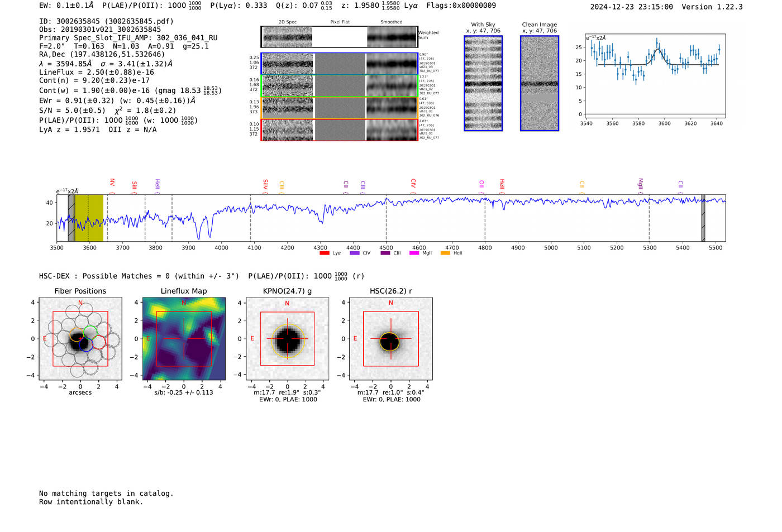Image resolution: width=782 pixels, height=532 pixels.
Task: Click the λ = 3594.85Å wavelength line
Action: click(106, 64)
